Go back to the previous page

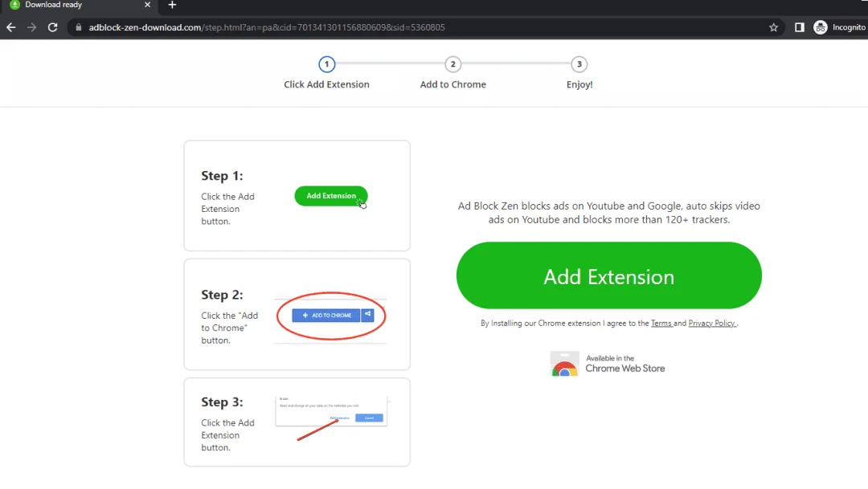11,27
